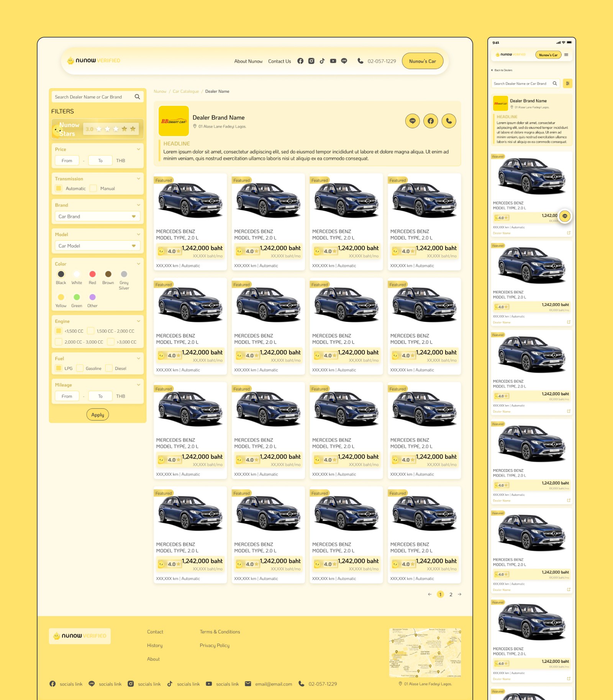Collapse the Transmission filter section chevron
Screen dimensions: 613x700
tap(138, 179)
